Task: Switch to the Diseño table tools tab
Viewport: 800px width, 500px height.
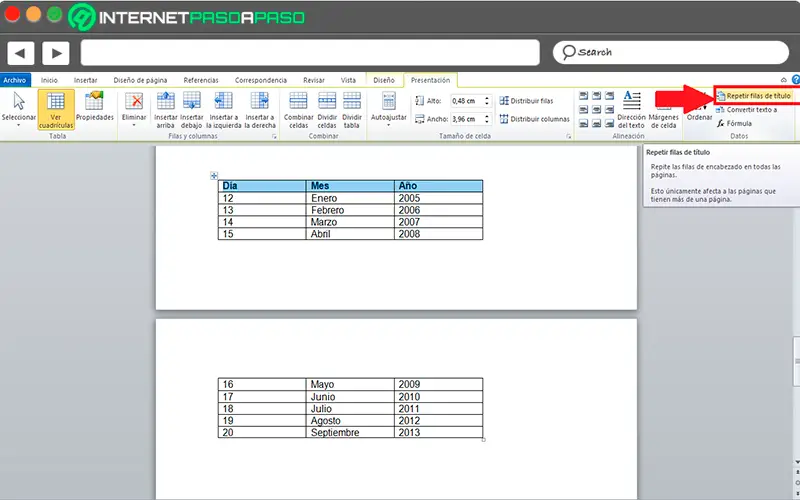Action: click(384, 80)
